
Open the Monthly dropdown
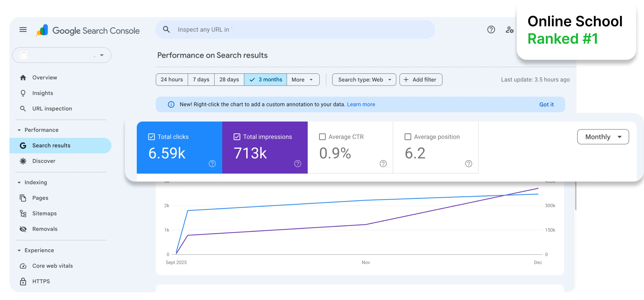[603, 137]
